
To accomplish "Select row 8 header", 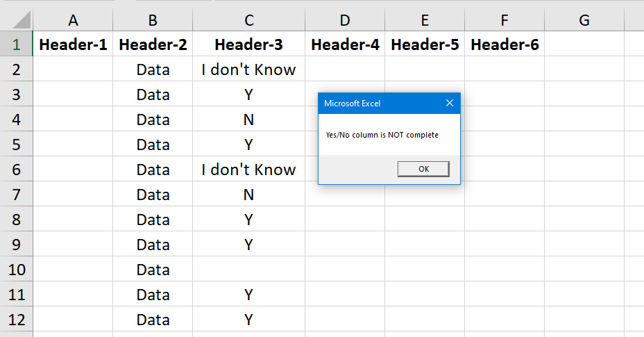I will 17,220.
